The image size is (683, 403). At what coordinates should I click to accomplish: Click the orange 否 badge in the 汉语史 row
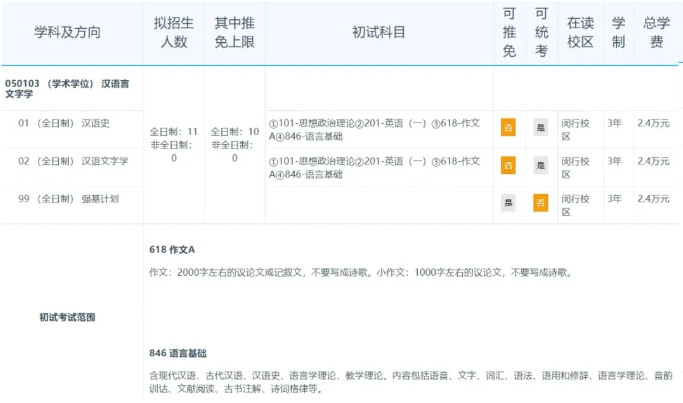click(508, 127)
